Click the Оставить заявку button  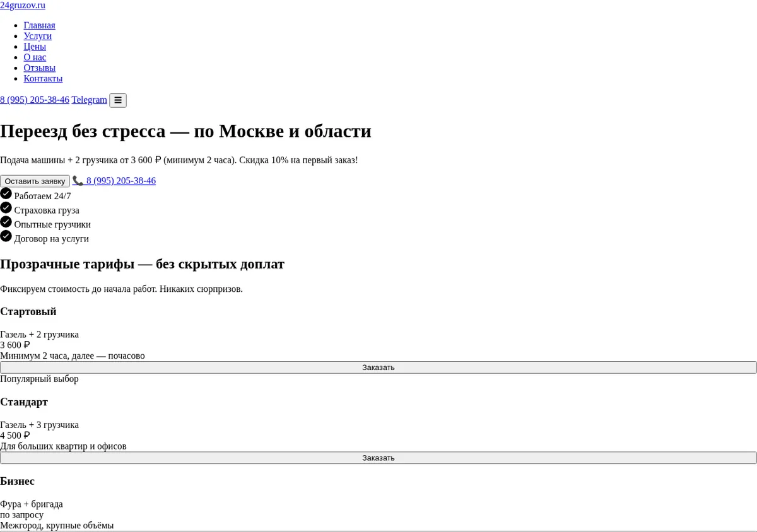[35, 181]
